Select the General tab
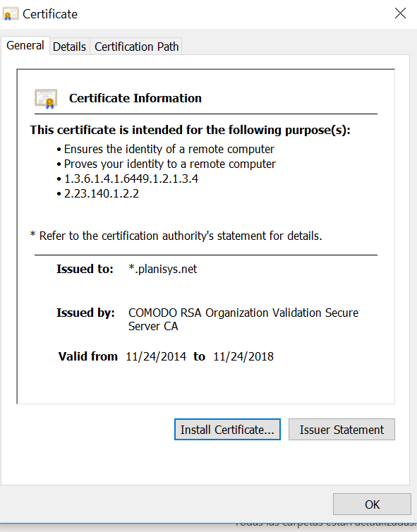This screenshot has height=532, width=417. [25, 45]
